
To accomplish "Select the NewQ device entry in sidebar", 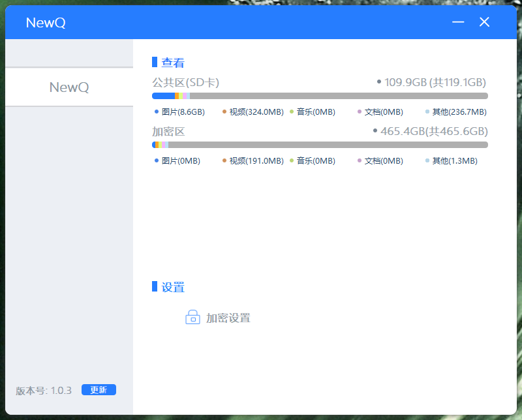I will (69, 87).
